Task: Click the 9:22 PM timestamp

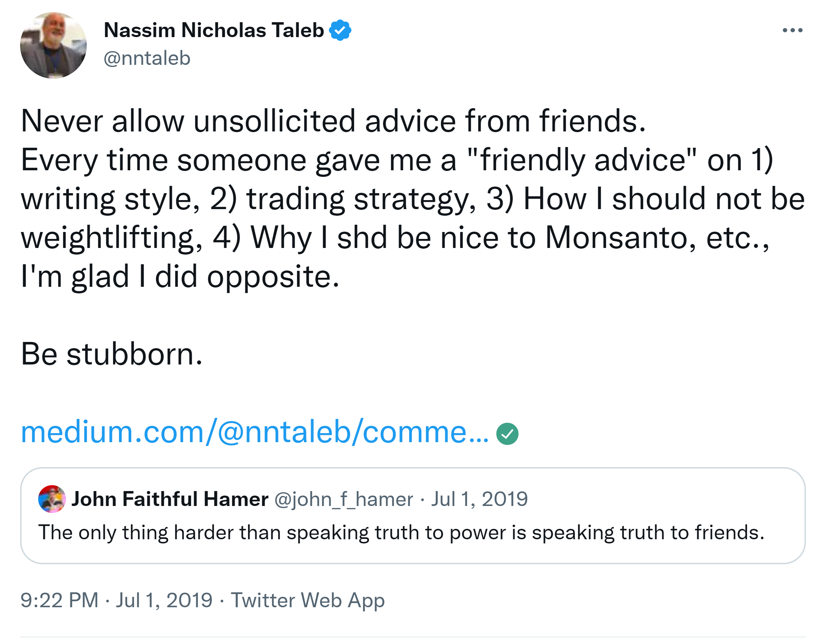Action: [59, 600]
